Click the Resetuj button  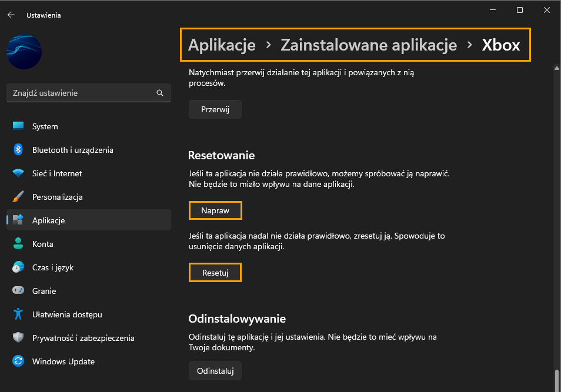(x=215, y=273)
